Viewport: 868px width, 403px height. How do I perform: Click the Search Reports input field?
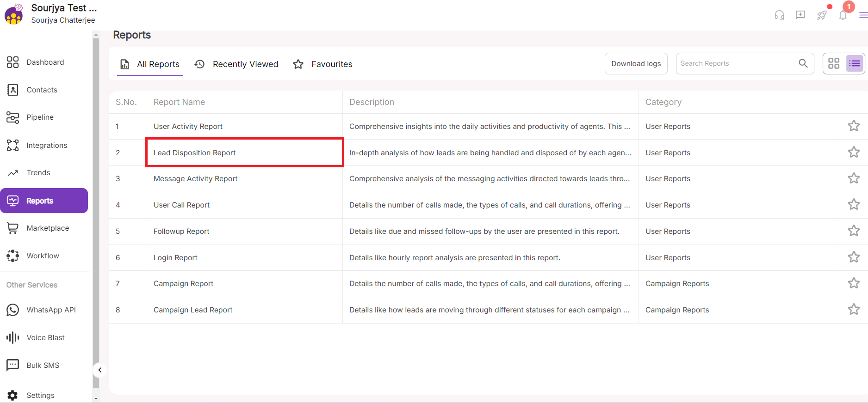pyautogui.click(x=736, y=63)
